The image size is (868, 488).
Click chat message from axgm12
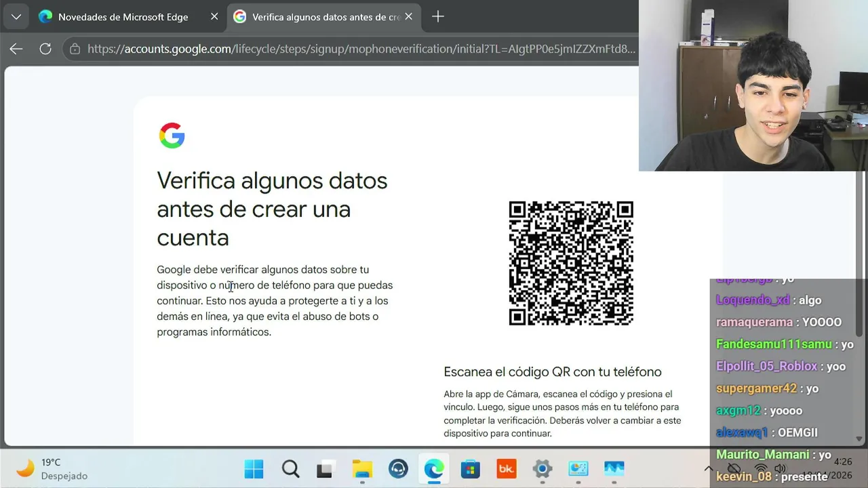point(759,411)
